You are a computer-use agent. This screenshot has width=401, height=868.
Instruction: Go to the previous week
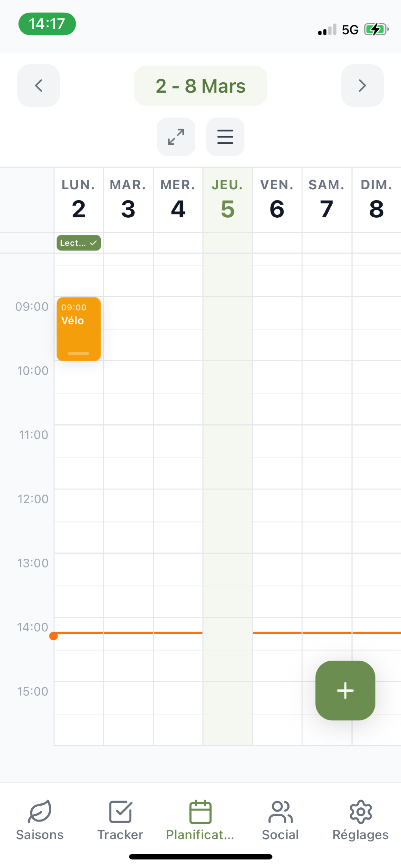[x=38, y=86]
